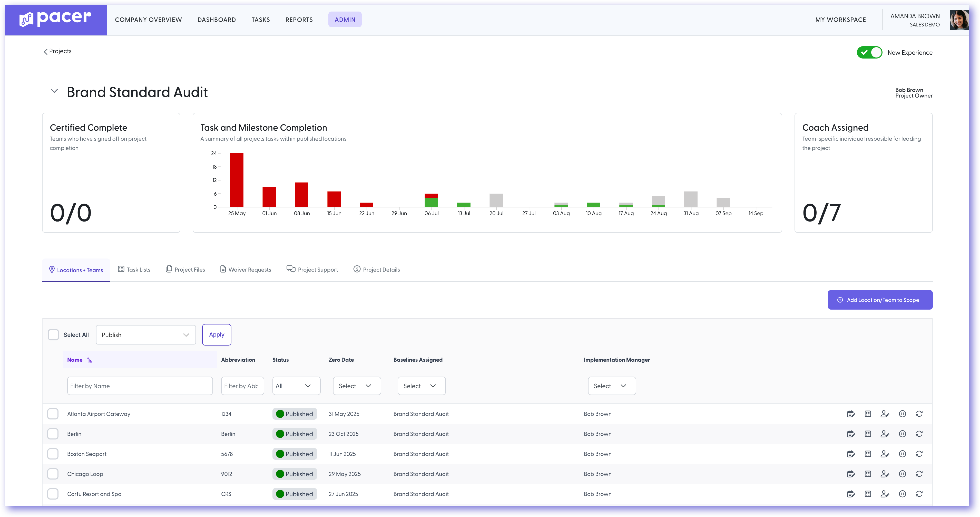Open task list icon for Chicago Loop

[x=868, y=474]
